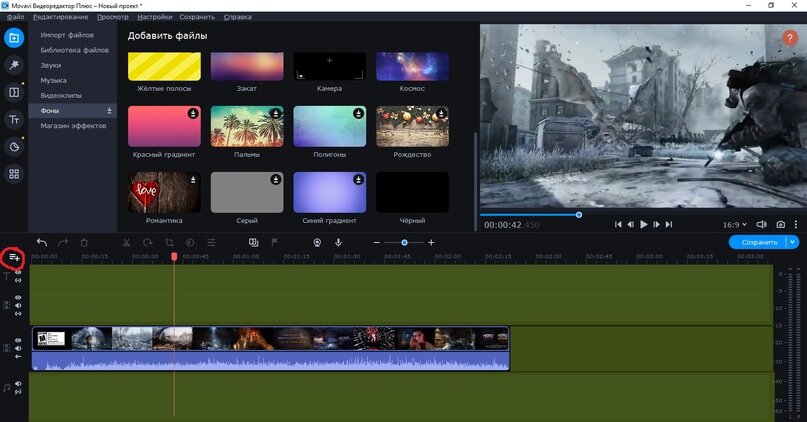Select the Жёлтые полосы background thumbnail
The height and width of the screenshot is (422, 807).
click(164, 66)
